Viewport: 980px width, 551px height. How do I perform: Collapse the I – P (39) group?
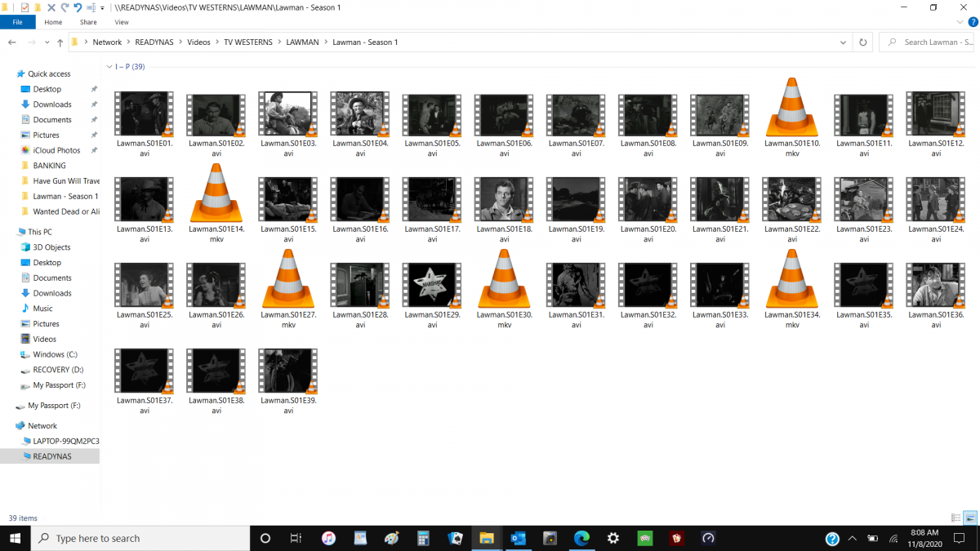[110, 67]
